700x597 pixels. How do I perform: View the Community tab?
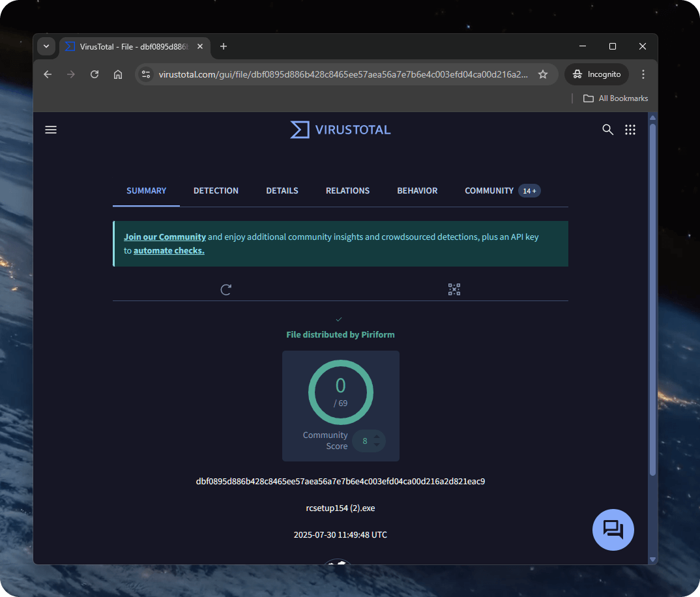coord(489,191)
